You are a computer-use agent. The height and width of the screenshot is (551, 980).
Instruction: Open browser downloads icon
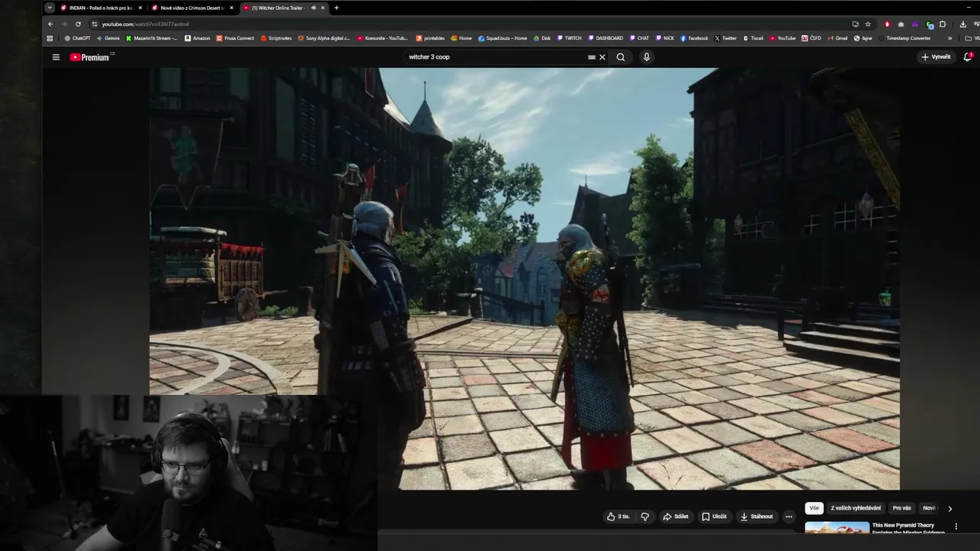coord(962,24)
